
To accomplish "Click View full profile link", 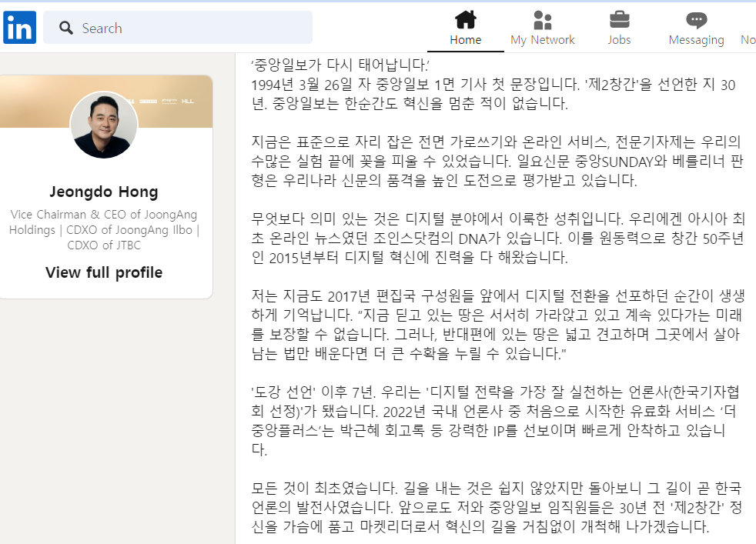I will coord(104,272).
